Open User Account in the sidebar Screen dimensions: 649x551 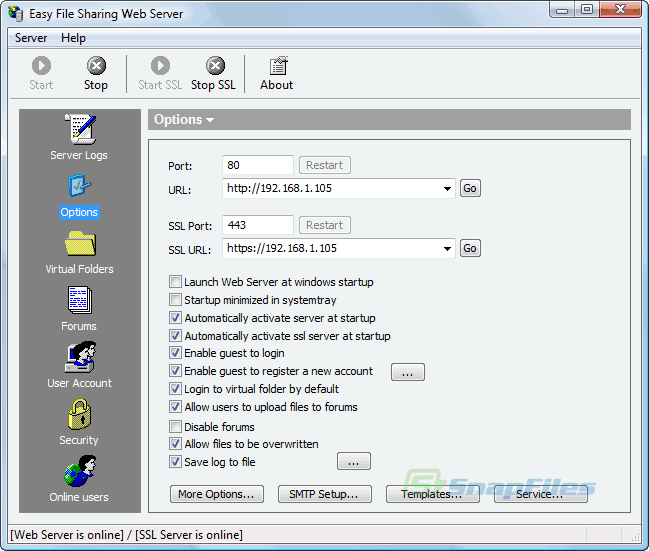pyautogui.click(x=79, y=365)
